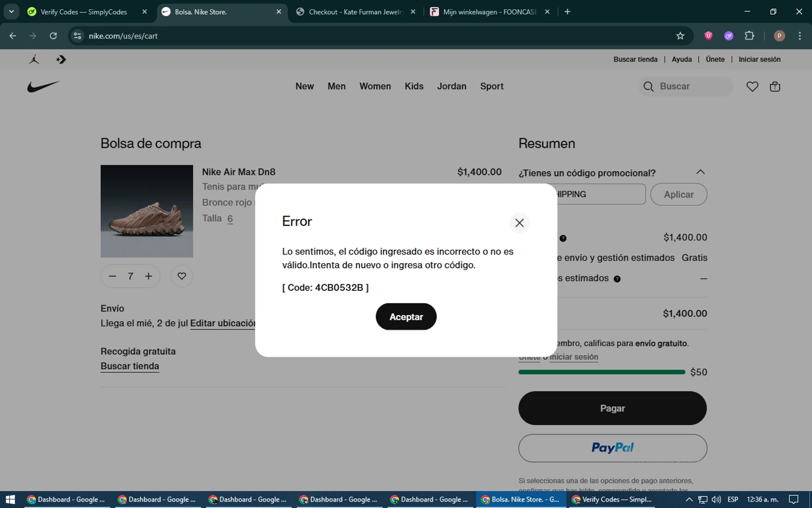
Task: Open the Bitwarden shield extension icon
Action: click(708, 36)
